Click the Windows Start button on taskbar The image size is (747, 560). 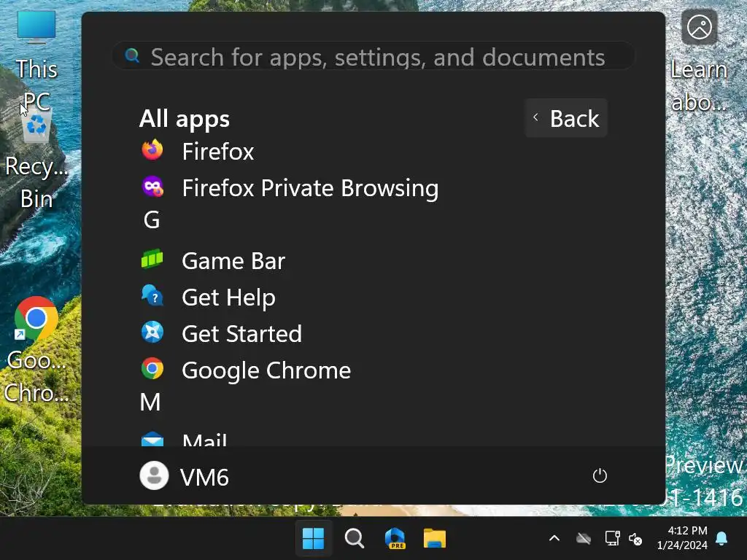coord(314,539)
